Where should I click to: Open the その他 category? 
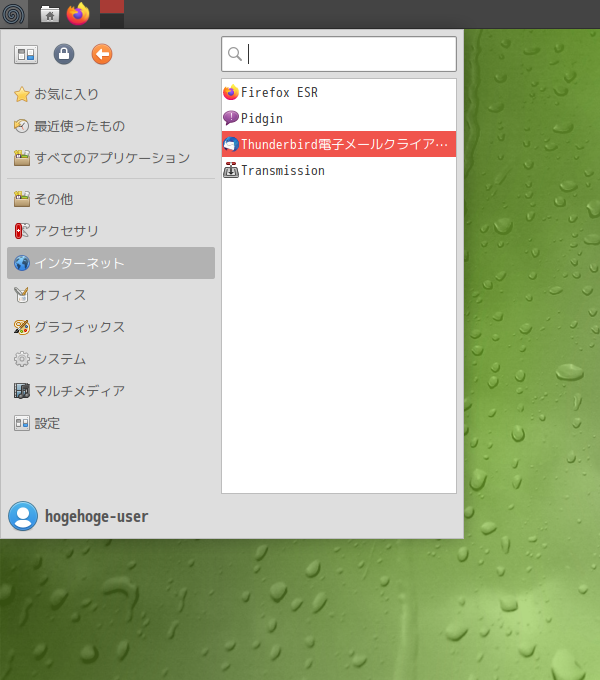coord(111,199)
